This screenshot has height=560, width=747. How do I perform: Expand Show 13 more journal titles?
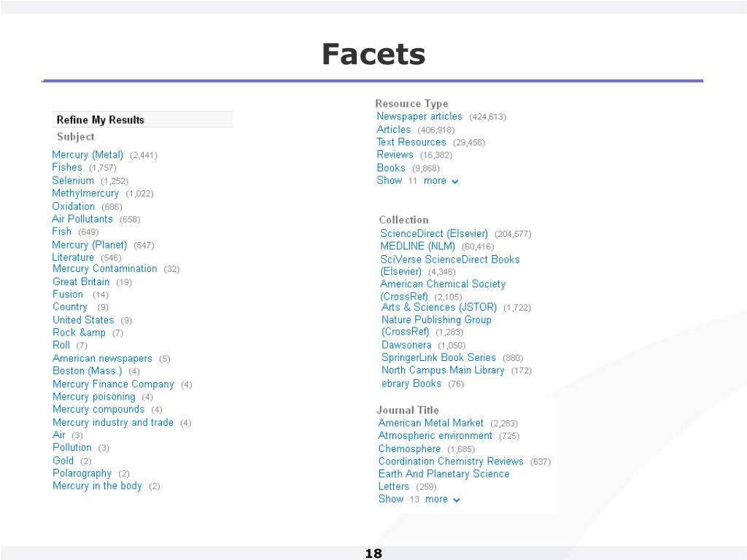pyautogui.click(x=419, y=499)
